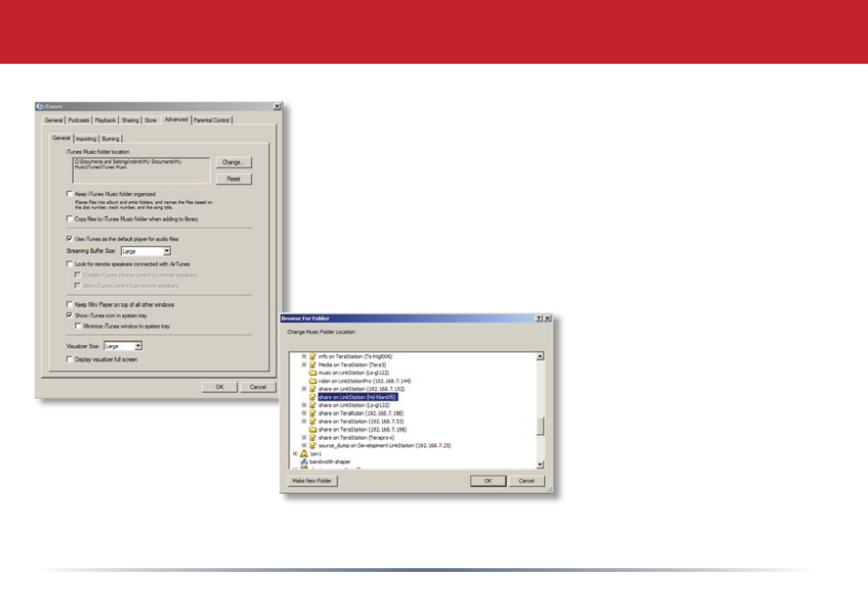This screenshot has width=868, height=601.
Task: Click the folder icon for music on LinkStation
Action: [x=312, y=372]
